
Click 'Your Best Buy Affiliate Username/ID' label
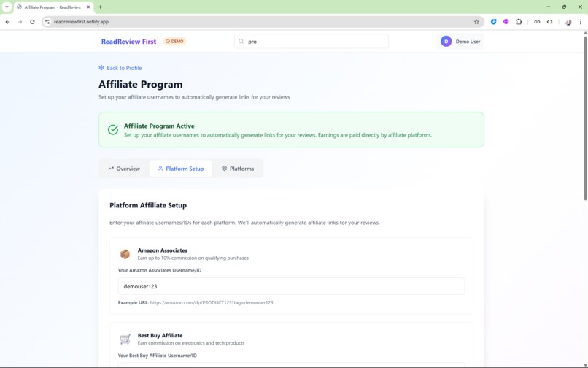(x=157, y=356)
